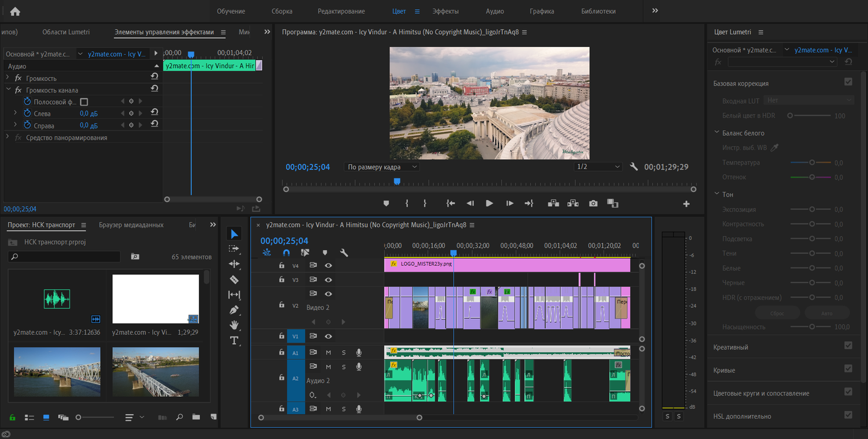Select the Hand tool
This screenshot has width=868, height=439.
pyautogui.click(x=234, y=324)
